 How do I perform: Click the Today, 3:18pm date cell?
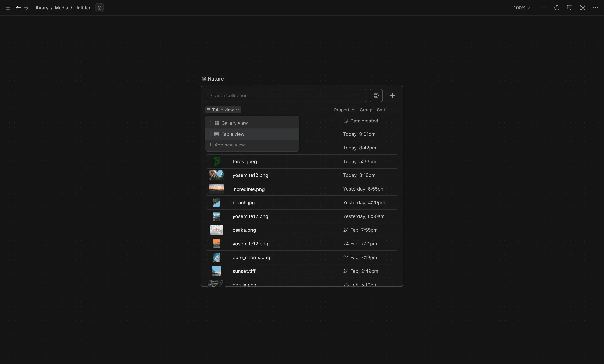[x=359, y=175]
